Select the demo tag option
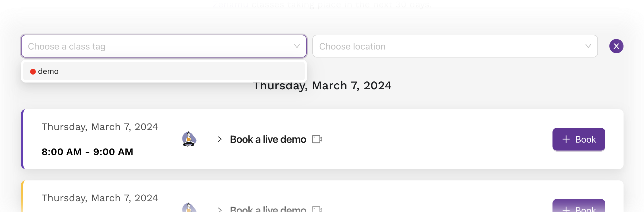644x212 pixels. point(164,71)
